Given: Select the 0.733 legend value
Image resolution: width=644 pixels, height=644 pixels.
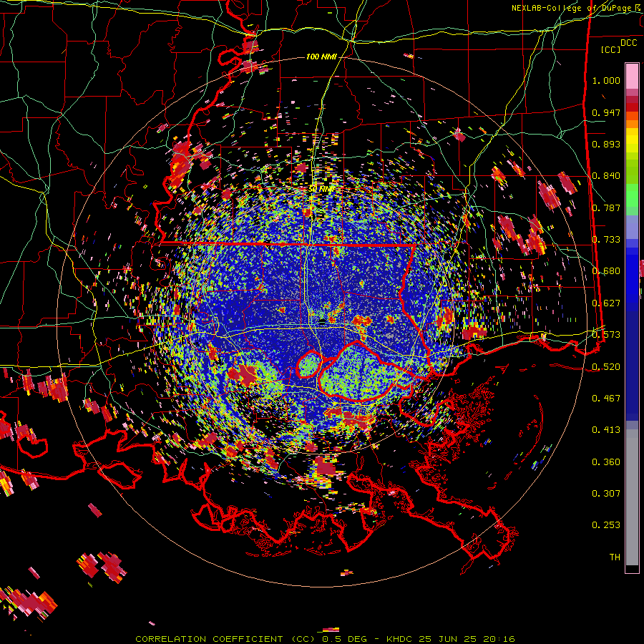Looking at the screenshot, I should coord(606,240).
